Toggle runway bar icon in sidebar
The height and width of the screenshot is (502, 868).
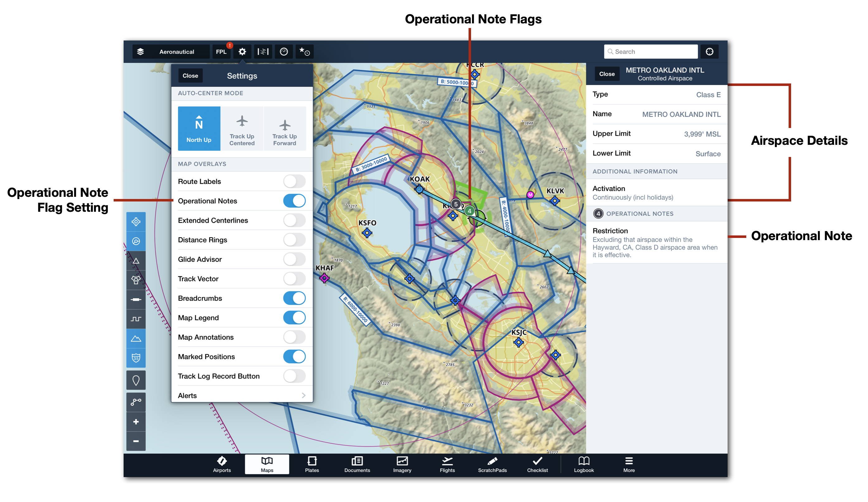(x=136, y=299)
